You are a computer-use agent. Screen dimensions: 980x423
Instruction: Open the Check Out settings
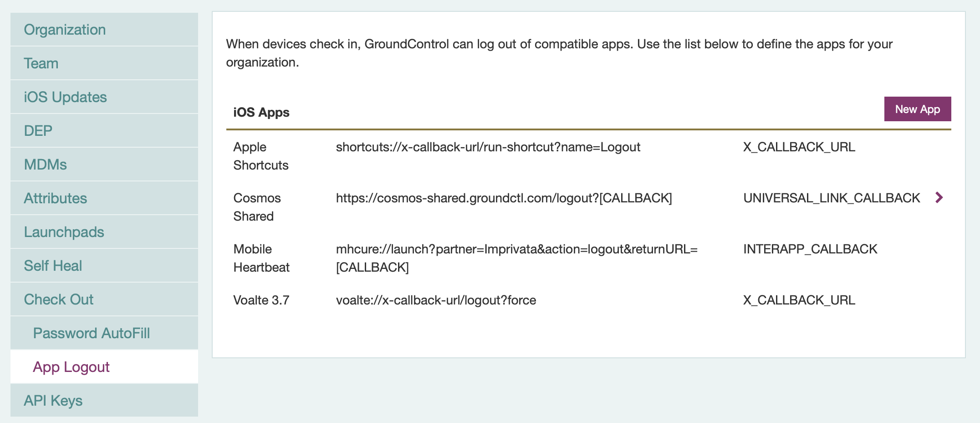58,299
